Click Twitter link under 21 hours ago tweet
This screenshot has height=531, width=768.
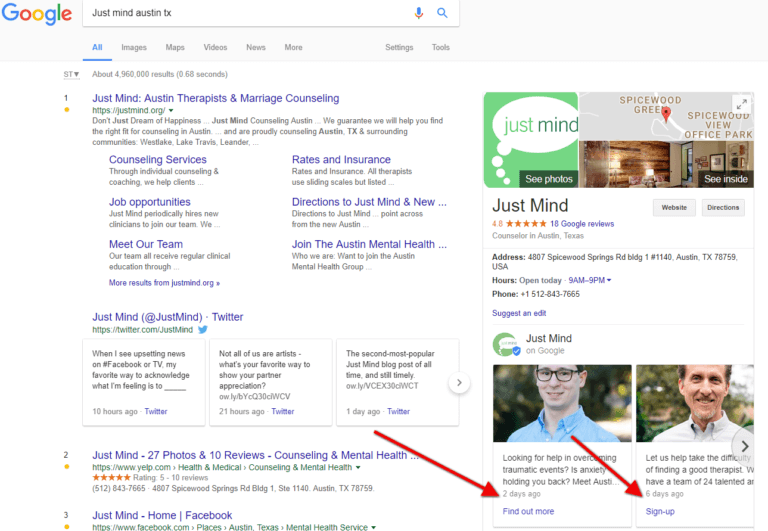(x=283, y=411)
